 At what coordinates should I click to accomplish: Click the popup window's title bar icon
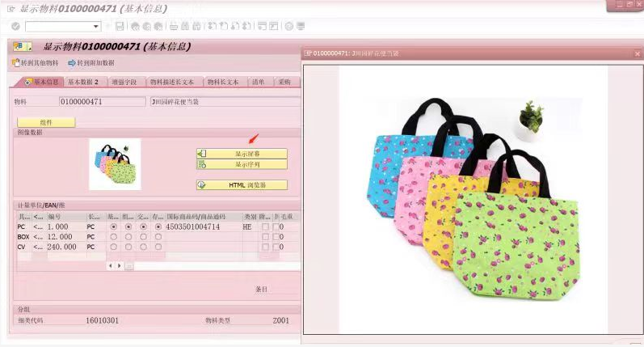(x=308, y=53)
